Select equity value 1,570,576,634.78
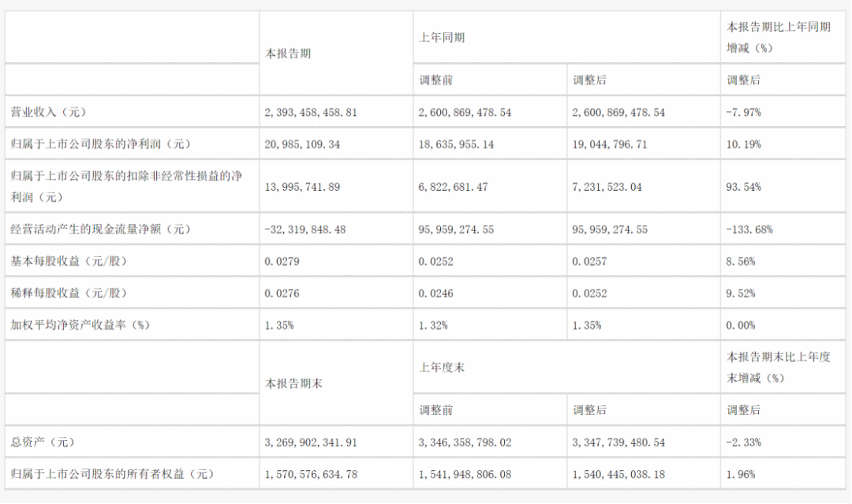This screenshot has height=504, width=852. (x=311, y=474)
